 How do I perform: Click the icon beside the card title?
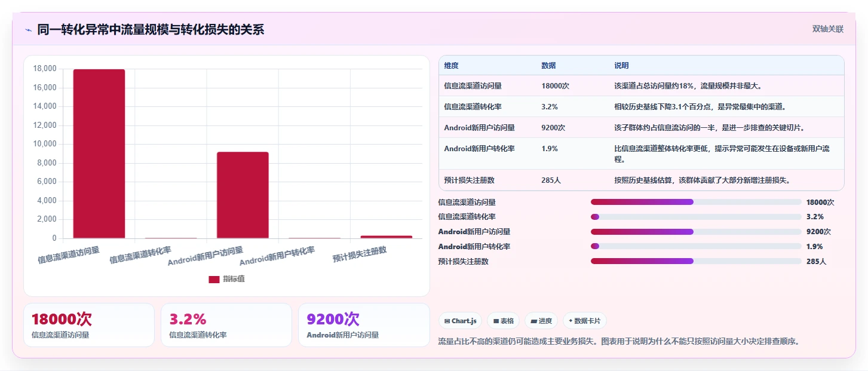(x=28, y=30)
